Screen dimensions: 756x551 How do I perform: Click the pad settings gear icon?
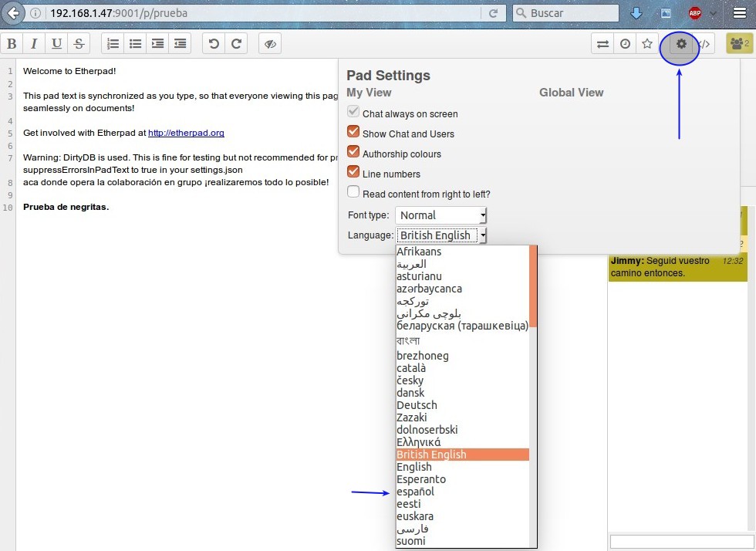(680, 44)
